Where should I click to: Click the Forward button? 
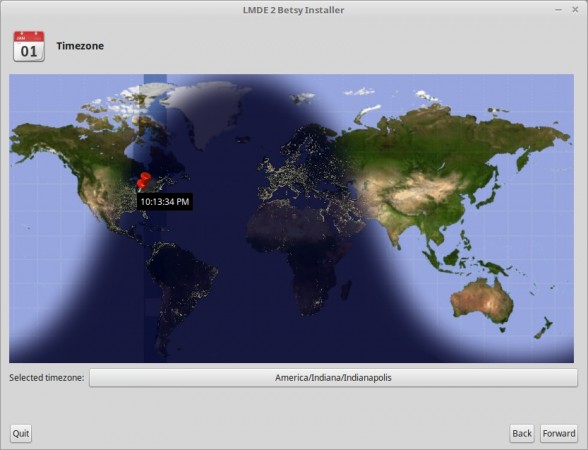pos(559,434)
